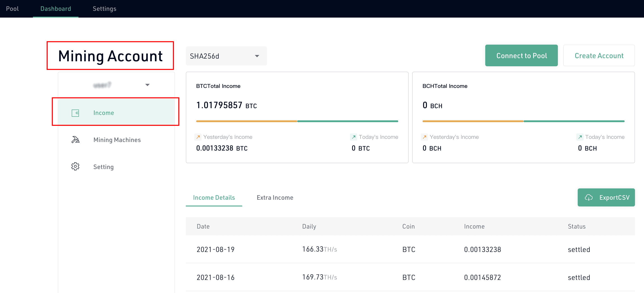The image size is (644, 293).
Task: Click the Mining Machines pickaxe icon
Action: coord(75,140)
